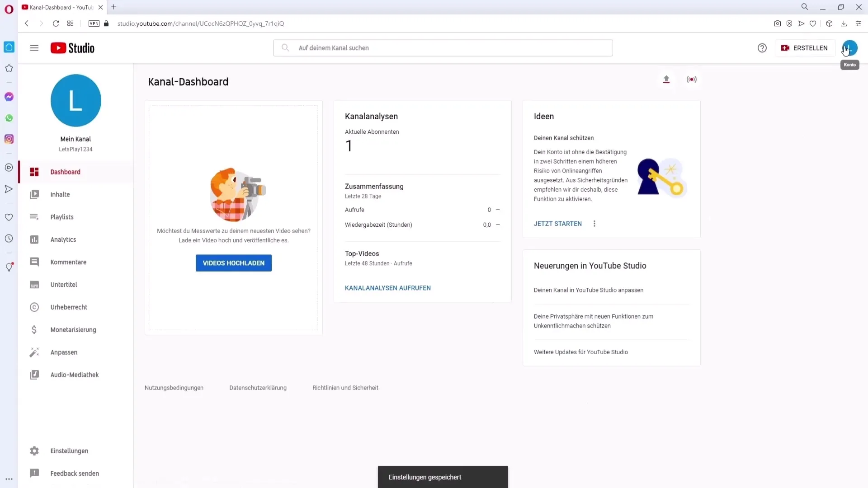Click the help question mark icon
The height and width of the screenshot is (488, 868).
click(x=762, y=47)
